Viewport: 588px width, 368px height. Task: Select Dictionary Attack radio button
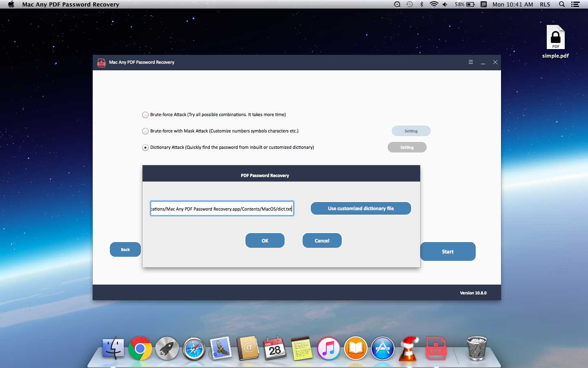(x=145, y=148)
